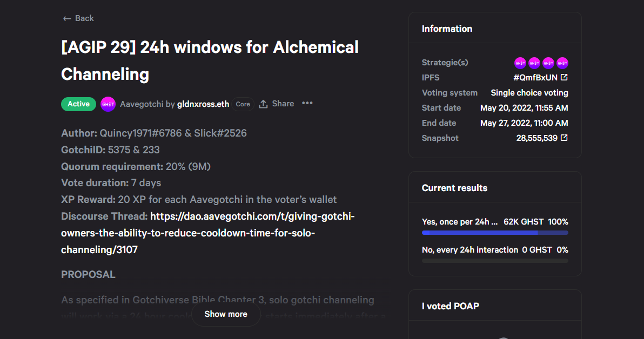Click the Yes result progress bar
Image resolution: width=644 pixels, height=339 pixels.
point(495,233)
